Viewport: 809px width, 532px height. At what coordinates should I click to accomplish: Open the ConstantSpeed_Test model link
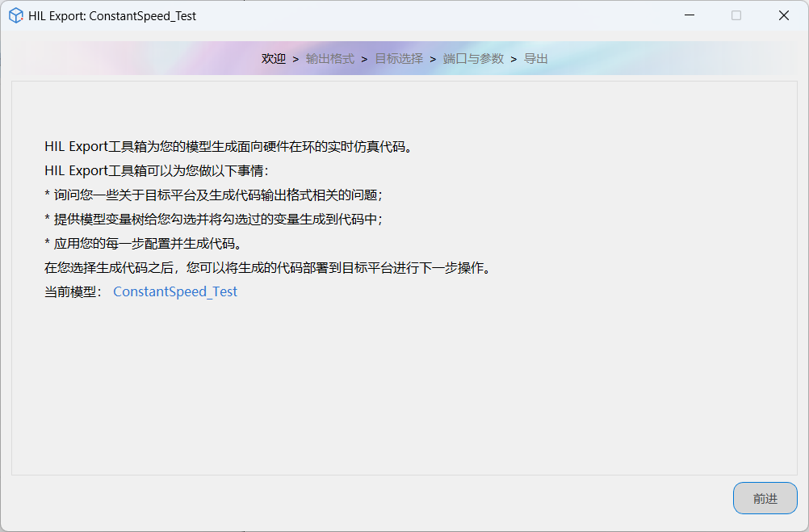coord(175,292)
